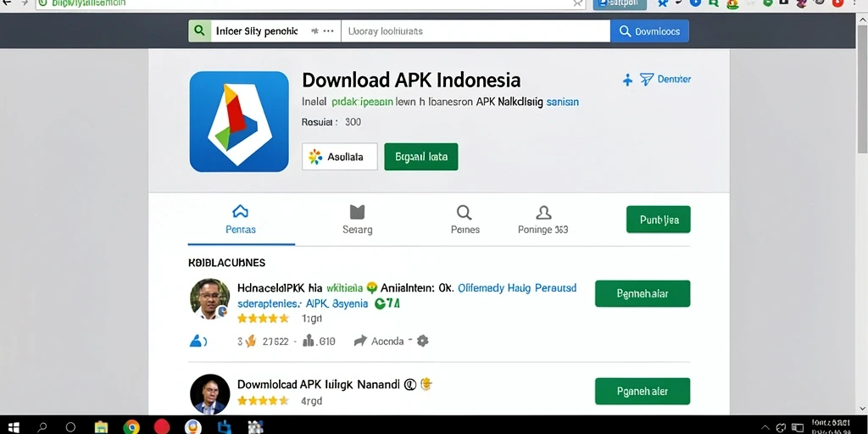Screen dimensions: 868x434
Task: Click the browser back arrow
Action: [7, 3]
